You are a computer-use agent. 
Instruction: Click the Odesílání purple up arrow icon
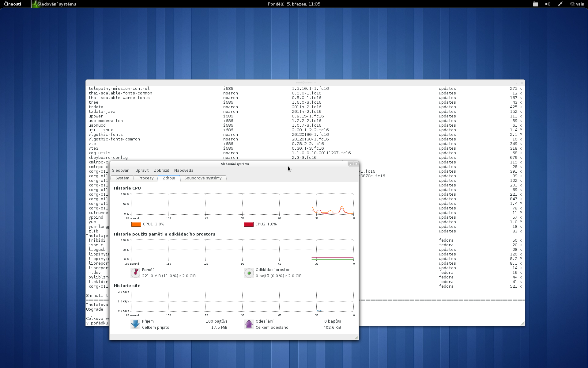point(249,324)
